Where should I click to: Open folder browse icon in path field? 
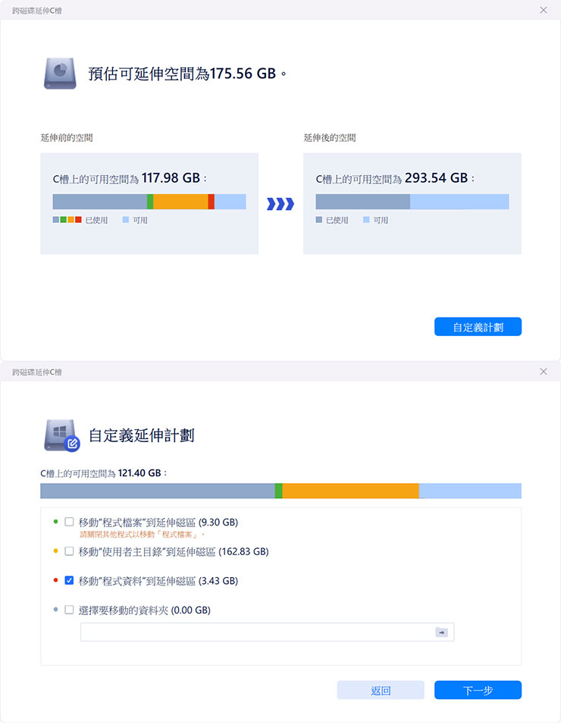441,632
